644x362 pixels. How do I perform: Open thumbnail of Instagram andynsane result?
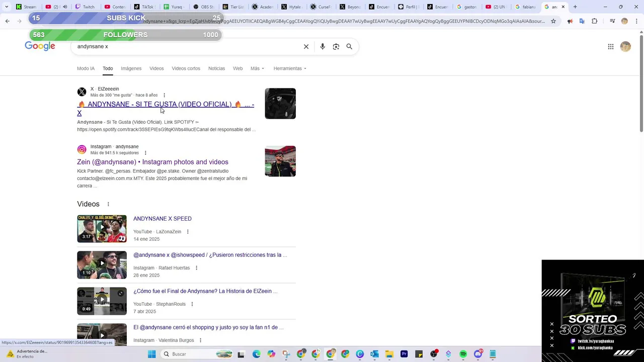point(280,161)
